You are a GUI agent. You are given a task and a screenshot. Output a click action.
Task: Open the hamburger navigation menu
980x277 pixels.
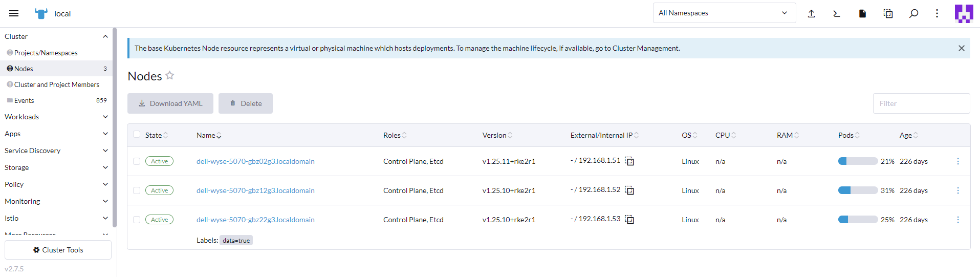coord(14,13)
